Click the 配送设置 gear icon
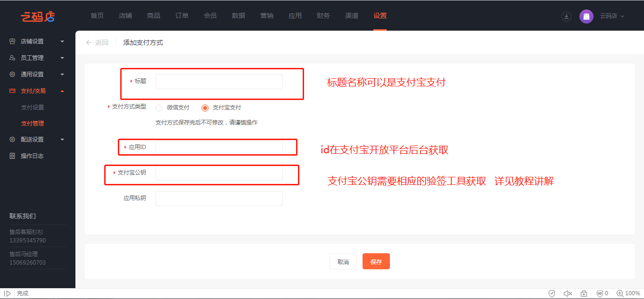The width and height of the screenshot is (644, 299). 12,140
